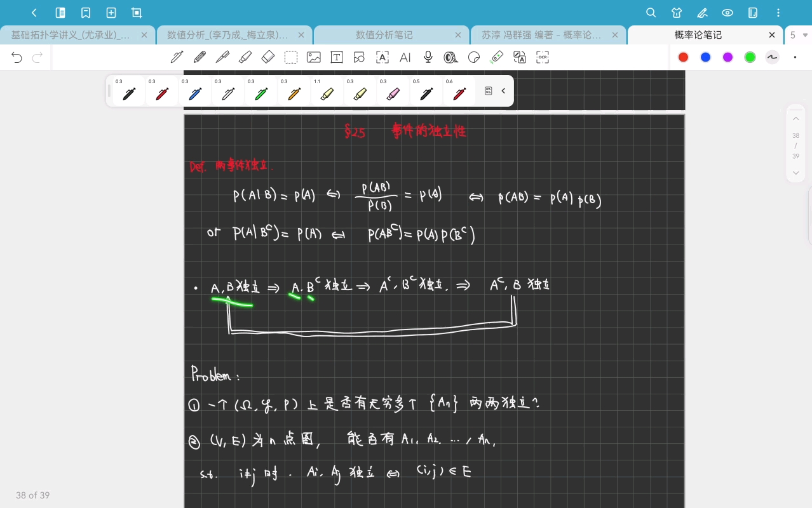Expand the tab overflow list labeled 5
Screen dimensions: 812x508
[799, 35]
